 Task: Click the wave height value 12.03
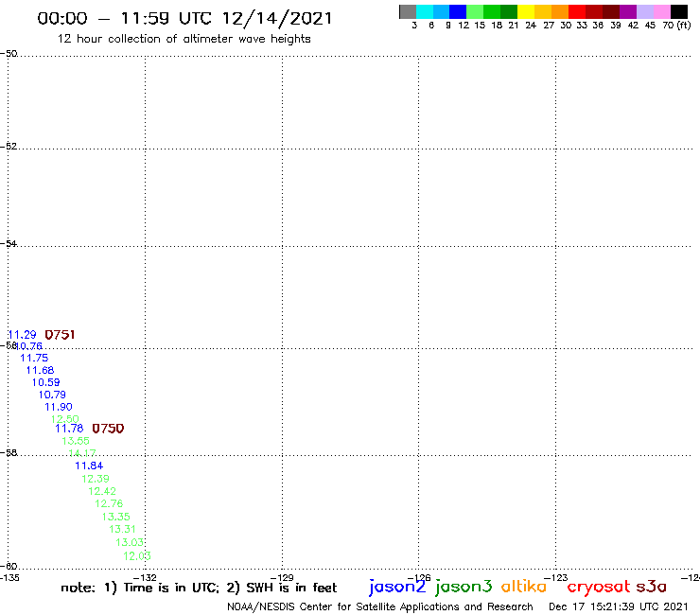pyautogui.click(x=137, y=556)
